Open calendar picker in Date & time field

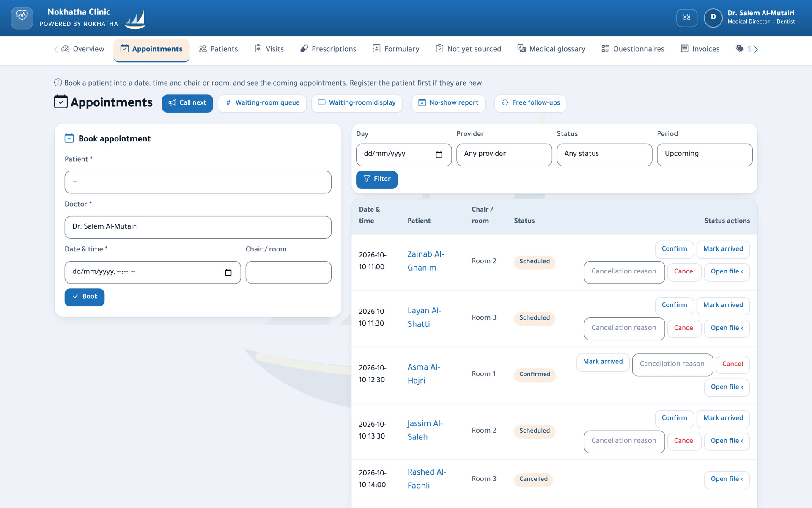point(228,272)
